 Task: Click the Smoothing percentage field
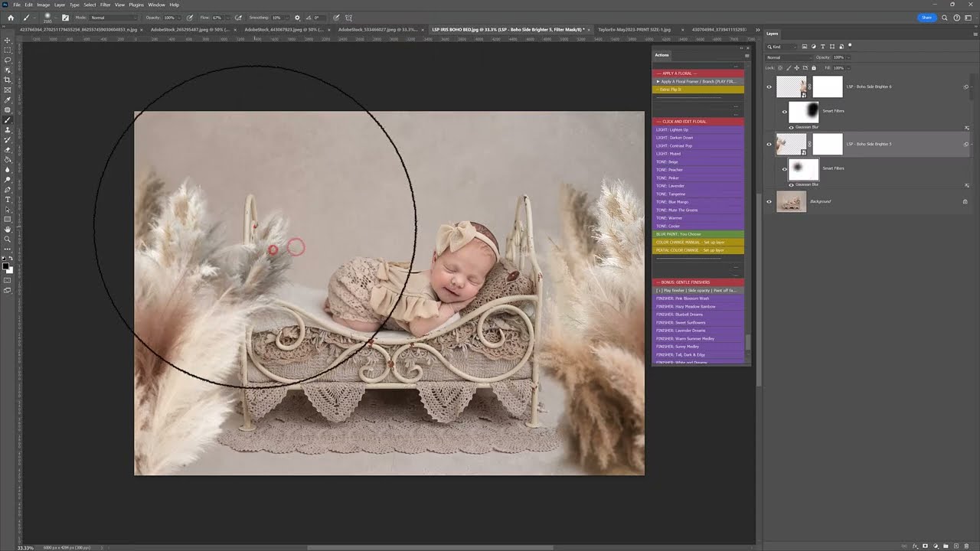(277, 18)
